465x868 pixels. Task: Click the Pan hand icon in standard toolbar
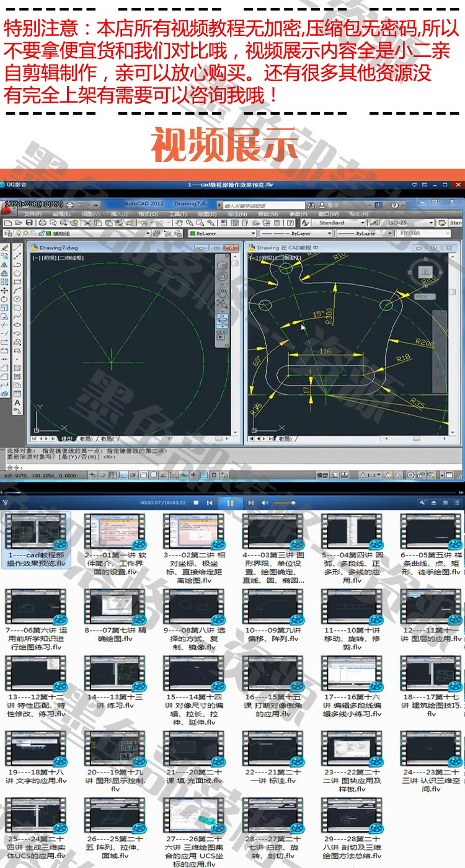point(179,222)
